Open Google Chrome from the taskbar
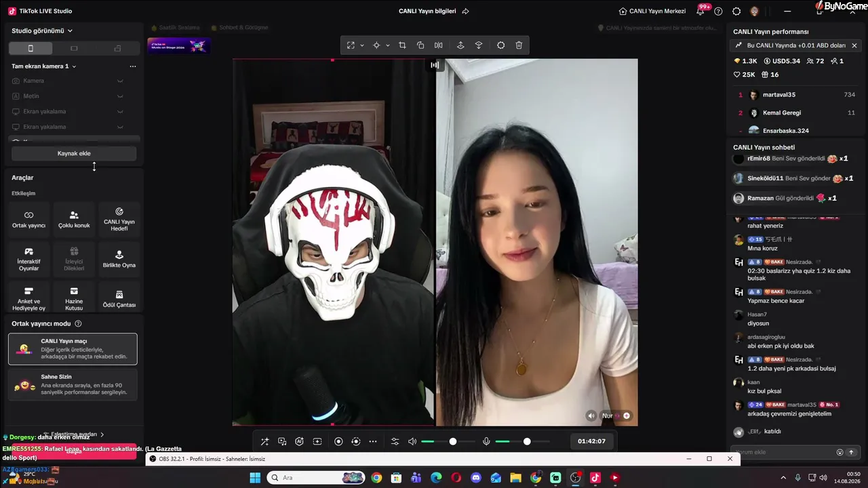This screenshot has width=868, height=488. [376, 478]
